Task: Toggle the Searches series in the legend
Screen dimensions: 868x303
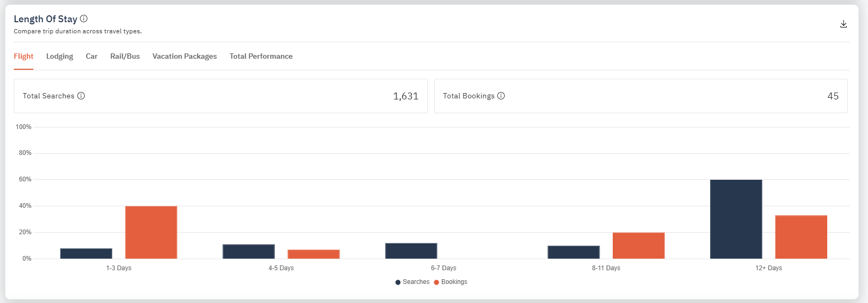Action: (x=412, y=282)
